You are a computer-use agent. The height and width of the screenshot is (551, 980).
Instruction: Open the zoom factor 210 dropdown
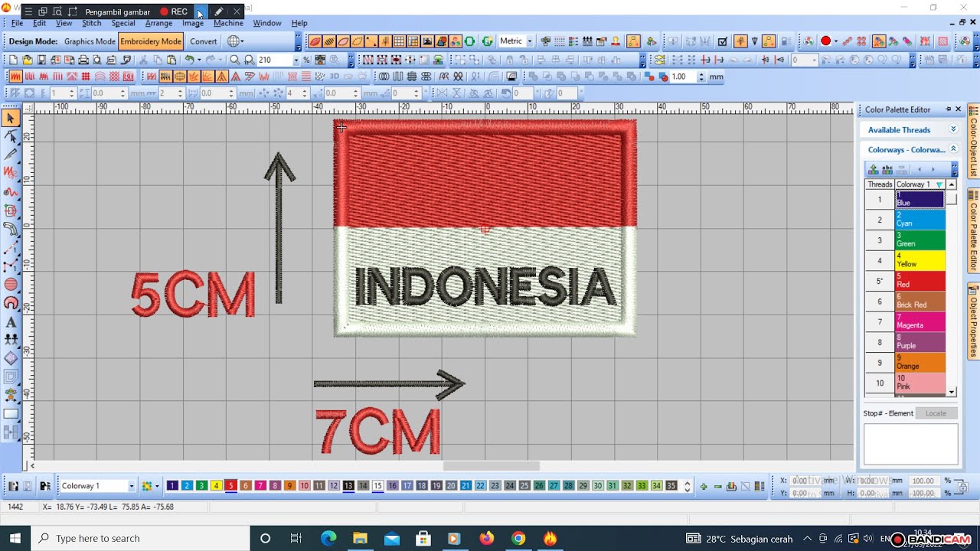coord(296,60)
